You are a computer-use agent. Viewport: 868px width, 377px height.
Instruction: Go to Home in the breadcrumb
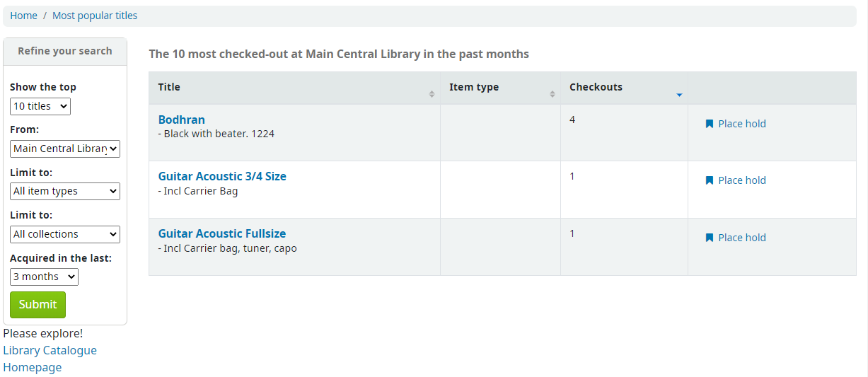click(x=23, y=16)
